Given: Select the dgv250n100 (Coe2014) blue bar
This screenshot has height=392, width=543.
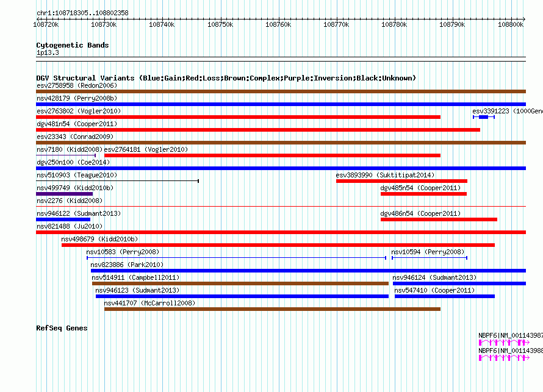Looking at the screenshot, I should (x=281, y=168).
